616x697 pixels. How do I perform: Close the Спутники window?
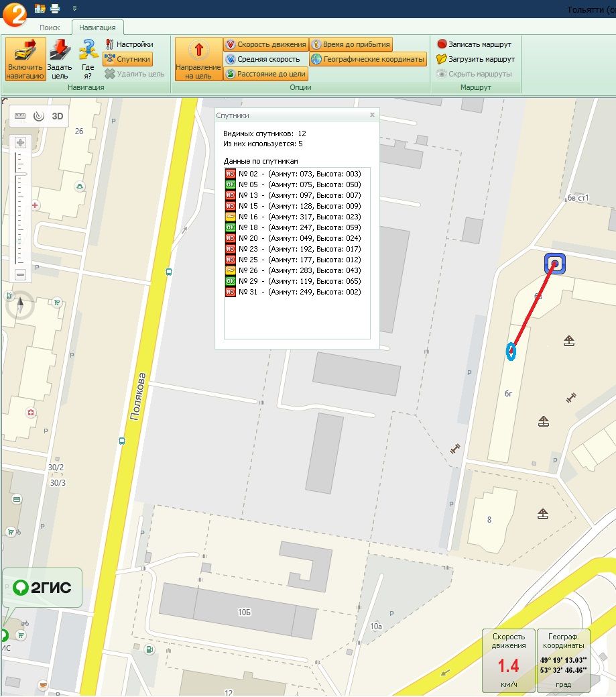coord(372,115)
